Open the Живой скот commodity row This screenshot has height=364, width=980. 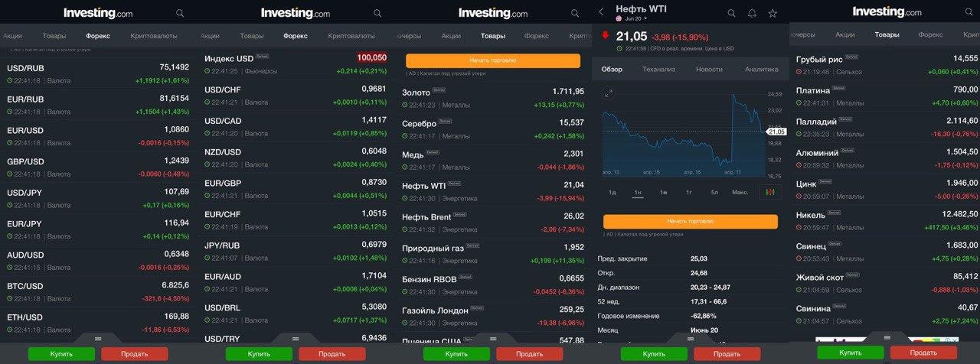tap(885, 282)
